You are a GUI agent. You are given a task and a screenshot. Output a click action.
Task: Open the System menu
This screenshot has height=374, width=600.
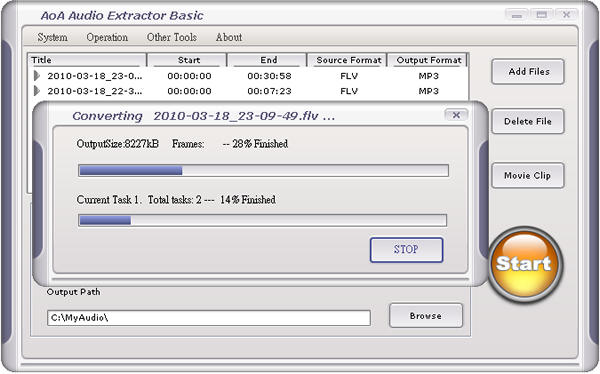click(52, 37)
